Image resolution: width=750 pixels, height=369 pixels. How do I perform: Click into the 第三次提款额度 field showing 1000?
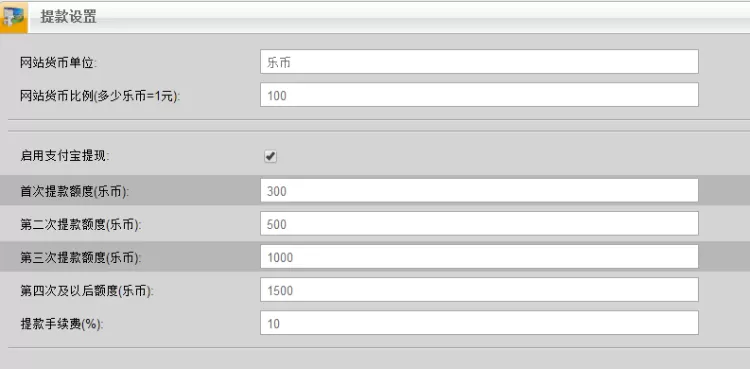click(x=479, y=257)
